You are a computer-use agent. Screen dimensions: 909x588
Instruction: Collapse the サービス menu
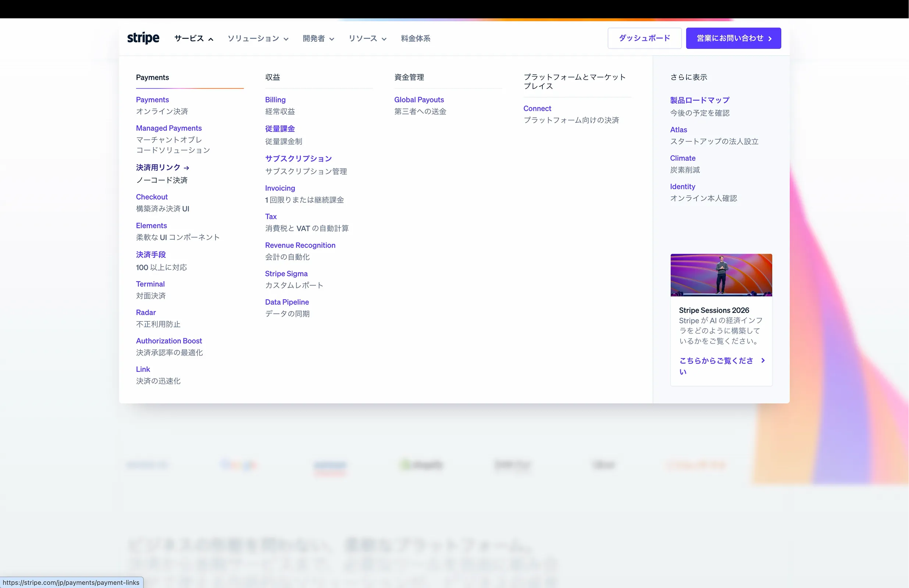click(194, 39)
